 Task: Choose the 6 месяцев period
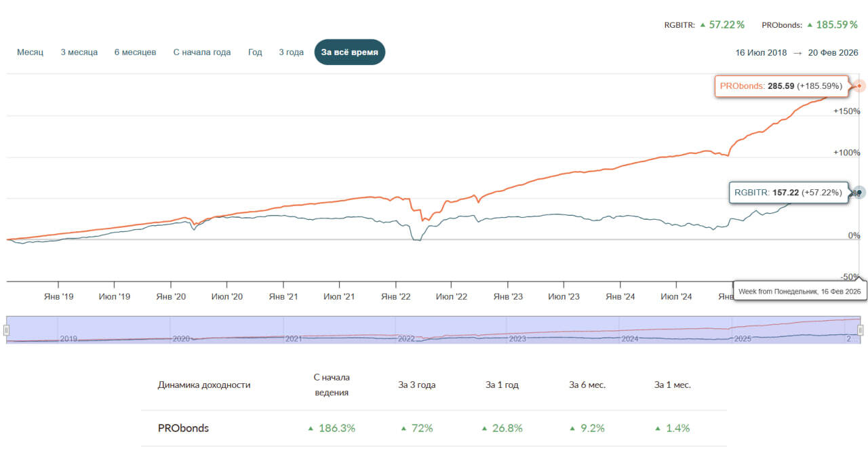click(x=135, y=52)
